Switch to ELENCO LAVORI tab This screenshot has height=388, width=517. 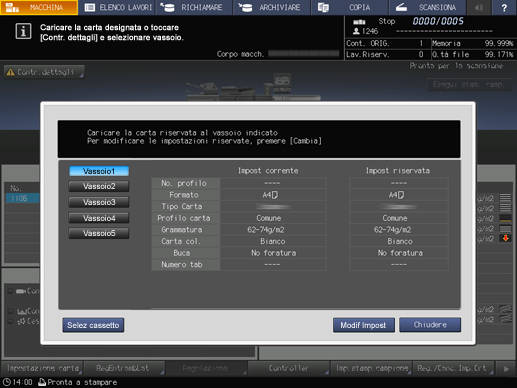(x=117, y=7)
